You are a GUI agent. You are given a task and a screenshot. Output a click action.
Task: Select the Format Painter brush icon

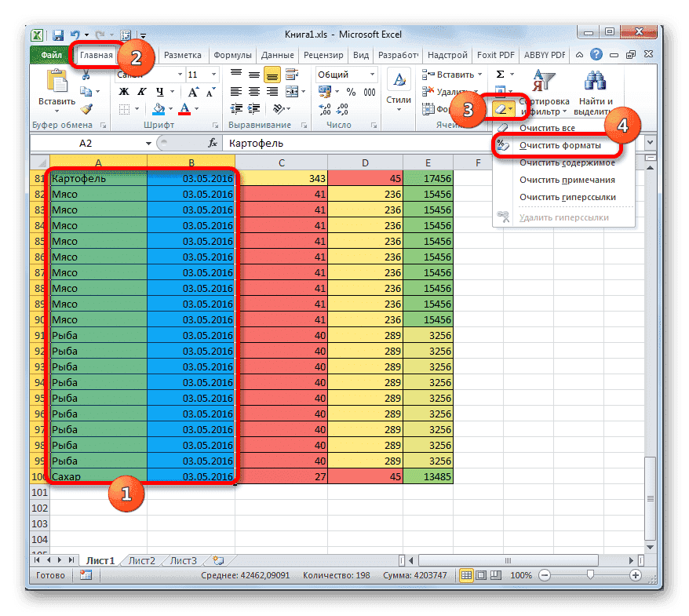(85, 108)
